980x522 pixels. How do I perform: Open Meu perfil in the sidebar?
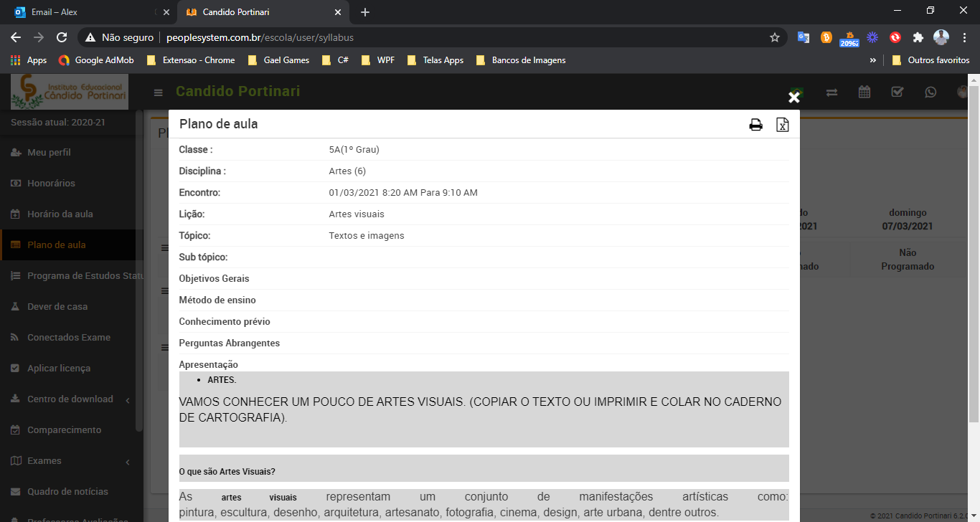49,152
